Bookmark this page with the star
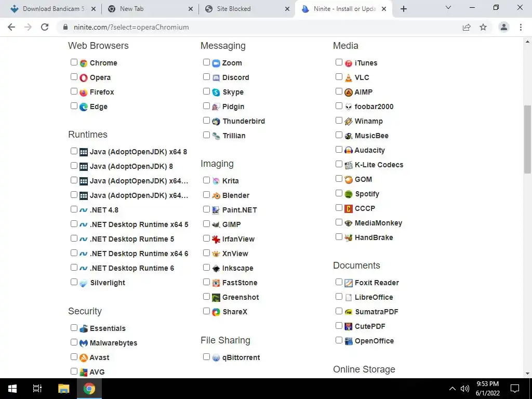Screen dimensions: 532x399 point(483,27)
